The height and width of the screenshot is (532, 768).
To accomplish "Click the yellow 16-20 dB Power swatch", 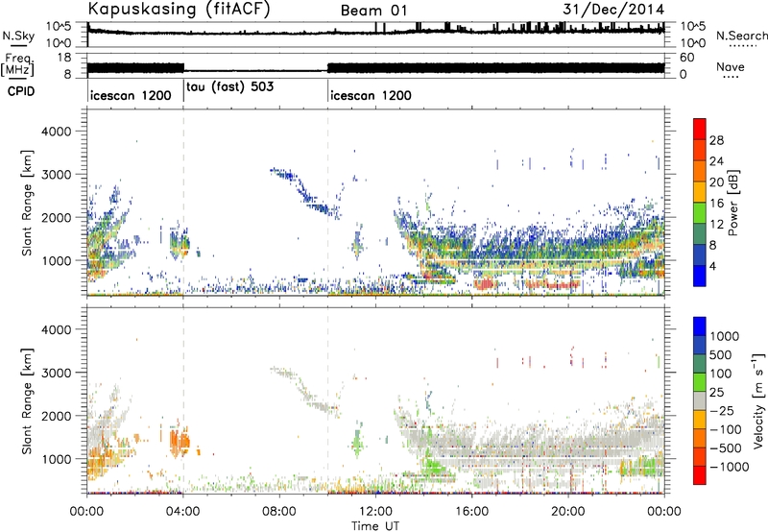I will click(700, 192).
